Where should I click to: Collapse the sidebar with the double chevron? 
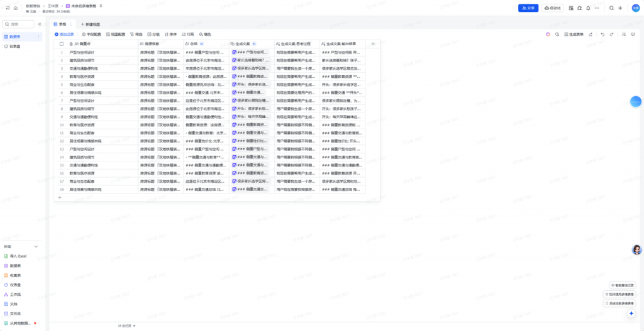click(x=40, y=24)
